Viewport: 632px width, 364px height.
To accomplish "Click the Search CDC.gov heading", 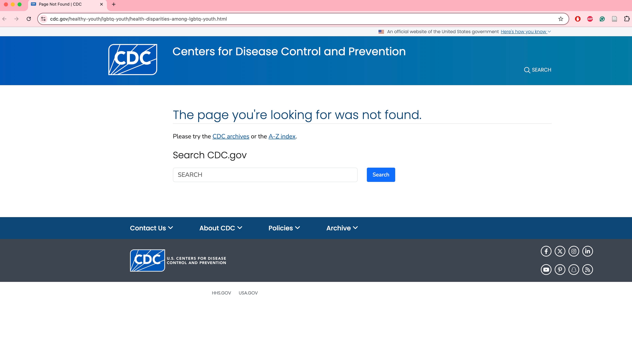I will click(210, 155).
